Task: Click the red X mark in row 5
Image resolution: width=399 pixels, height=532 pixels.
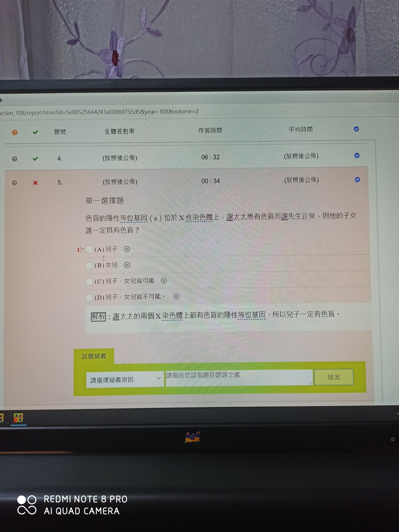Action: (x=35, y=183)
